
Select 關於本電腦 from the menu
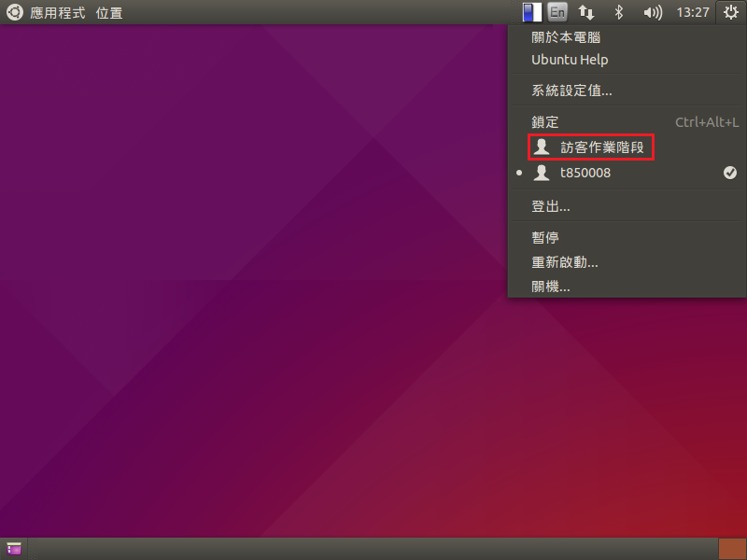coord(566,37)
